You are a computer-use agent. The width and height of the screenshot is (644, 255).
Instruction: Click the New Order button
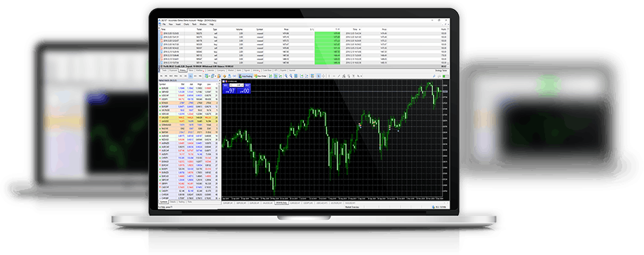(260, 76)
